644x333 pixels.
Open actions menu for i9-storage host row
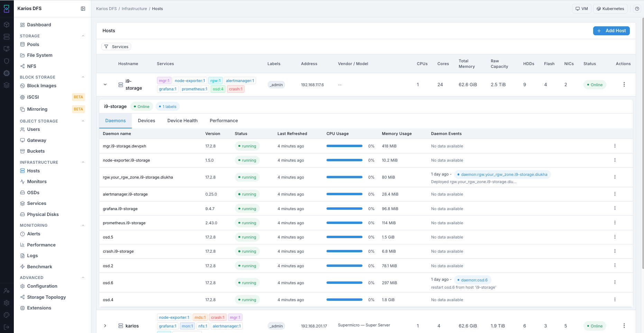(x=624, y=84)
